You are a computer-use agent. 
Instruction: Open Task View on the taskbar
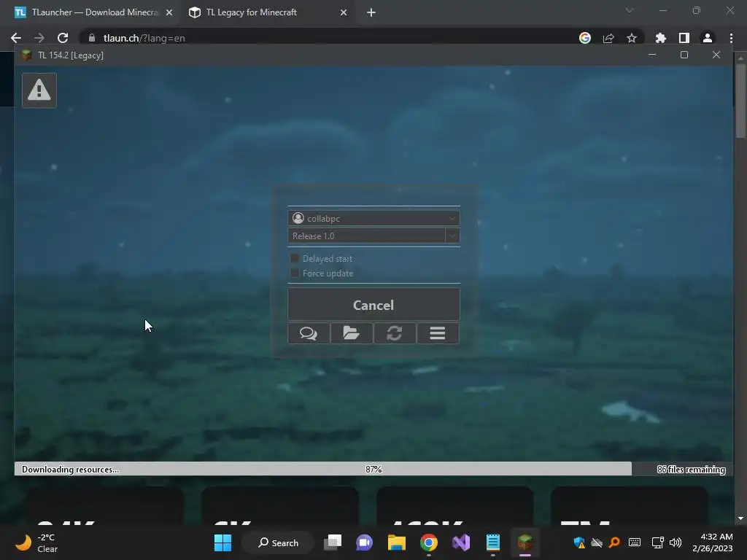[x=333, y=542]
